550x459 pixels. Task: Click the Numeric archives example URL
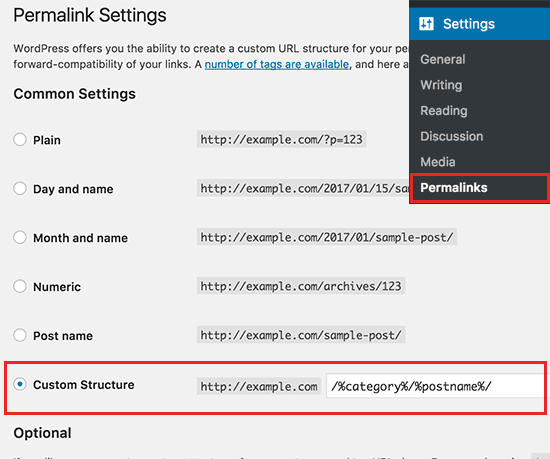click(301, 286)
